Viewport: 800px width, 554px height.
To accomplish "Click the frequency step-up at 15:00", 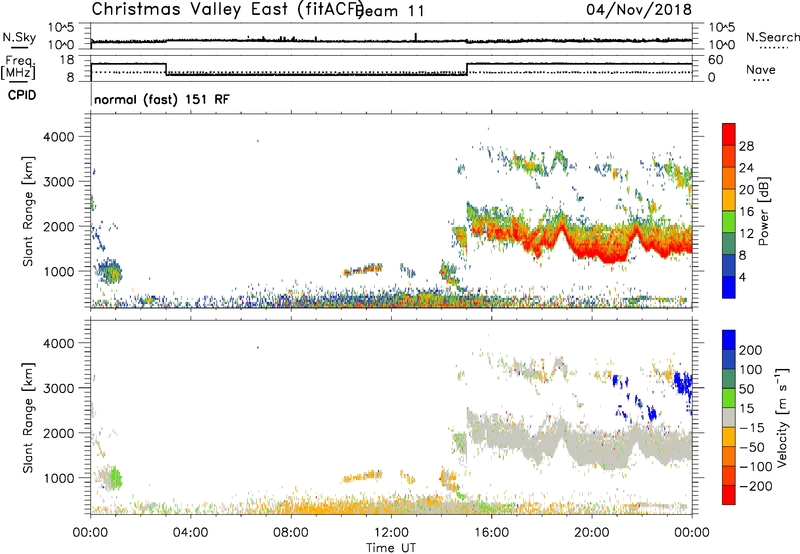I will [467, 69].
